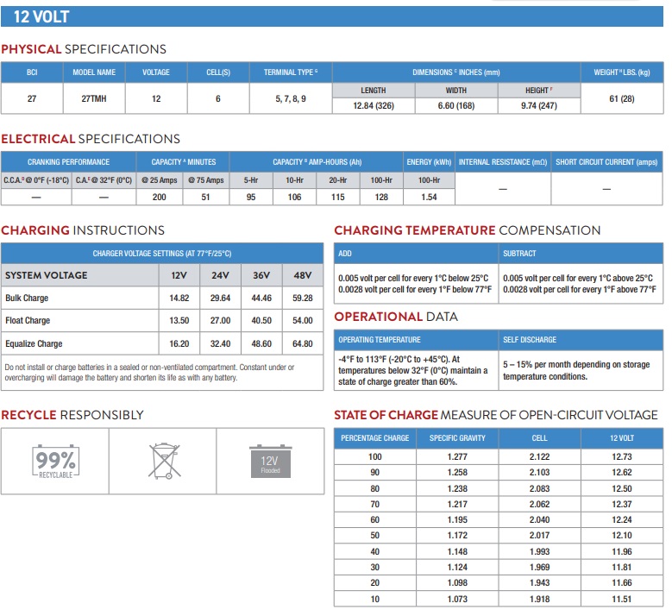Select the 12V Float Charge value 13.50

click(x=179, y=321)
